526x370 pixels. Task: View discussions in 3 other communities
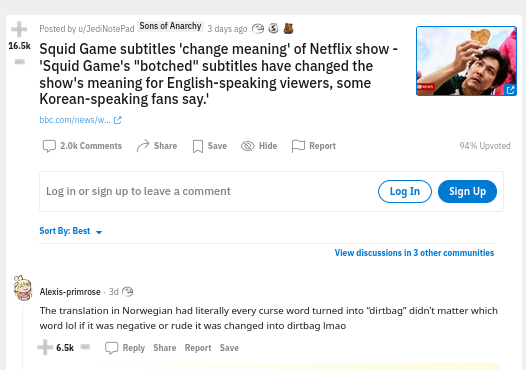(414, 253)
